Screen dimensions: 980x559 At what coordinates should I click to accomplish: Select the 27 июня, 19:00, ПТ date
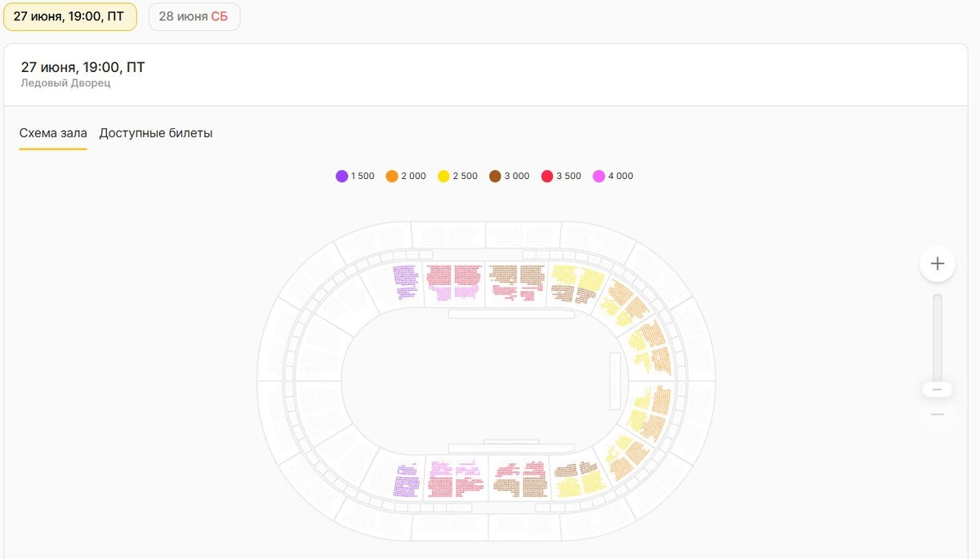click(x=69, y=16)
